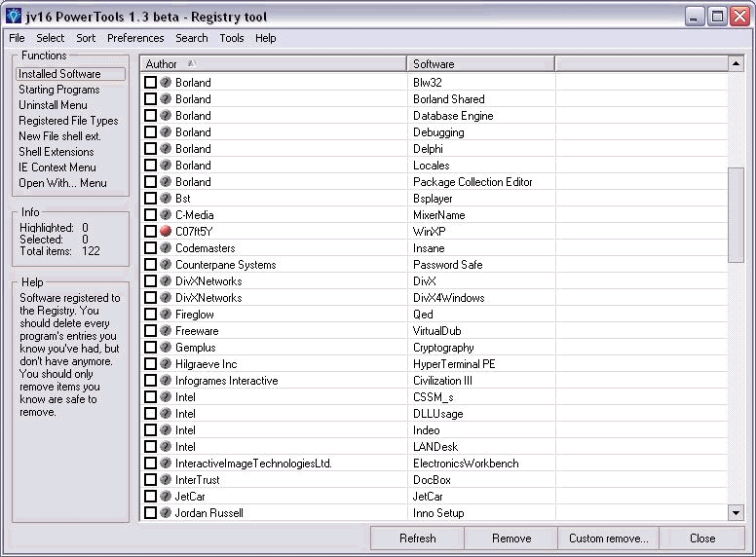The width and height of the screenshot is (756, 557).
Task: Tick the checkbox for Package Collection Editor
Action: [150, 182]
